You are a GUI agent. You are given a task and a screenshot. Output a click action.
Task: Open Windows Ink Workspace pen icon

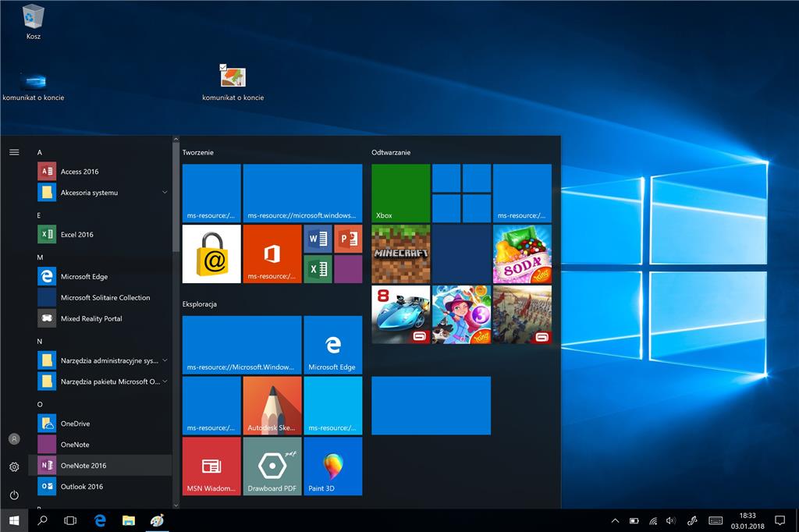point(692,521)
